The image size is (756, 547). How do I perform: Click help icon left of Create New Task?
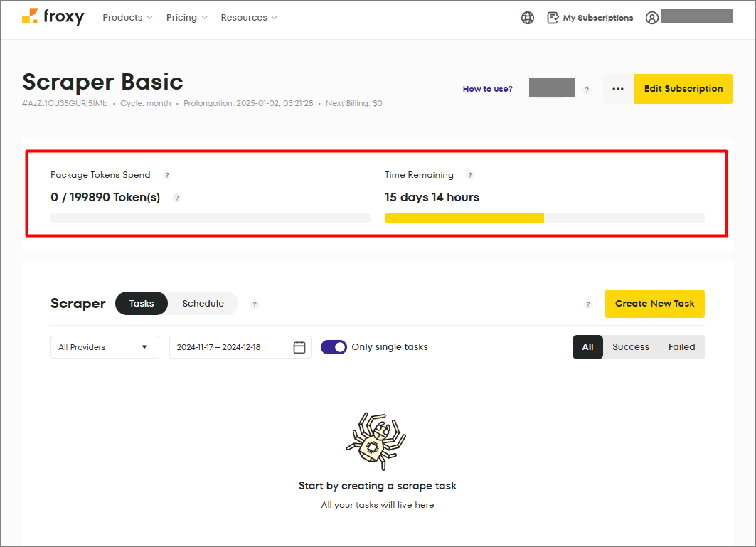587,304
